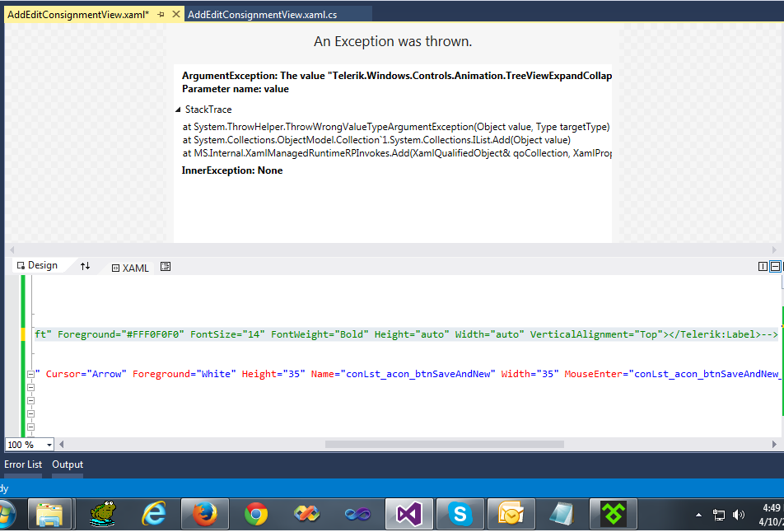Image resolution: width=784 pixels, height=532 pixels.
Task: Switch to vertical split view
Action: point(763,267)
